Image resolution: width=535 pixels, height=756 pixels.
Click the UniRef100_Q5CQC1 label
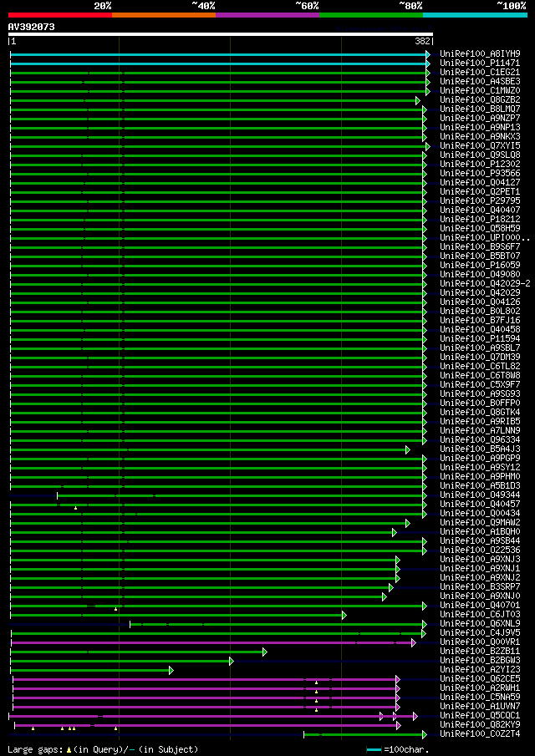[x=480, y=716]
